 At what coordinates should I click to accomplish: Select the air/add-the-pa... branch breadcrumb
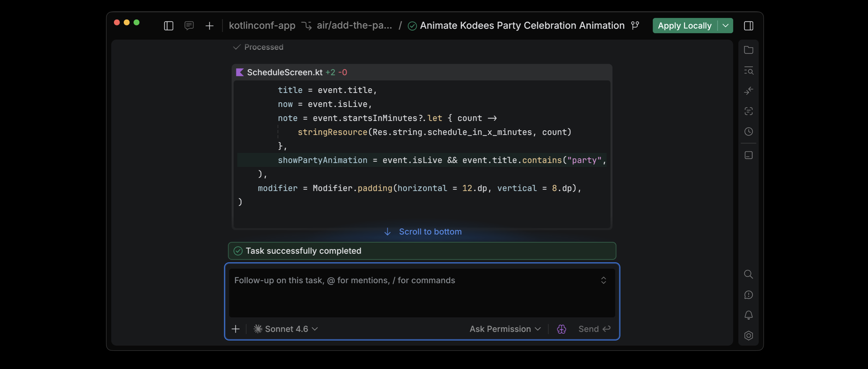tap(354, 26)
